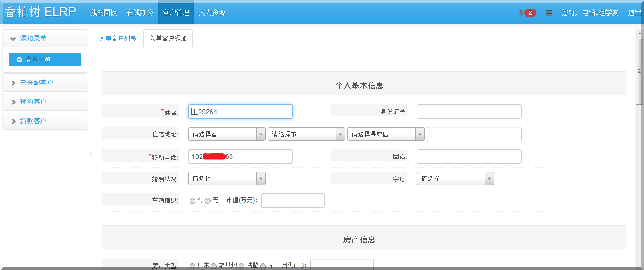This screenshot has width=644, height=270.
Task: Focus the 市值(万元) vehicle value field
Action: [293, 200]
